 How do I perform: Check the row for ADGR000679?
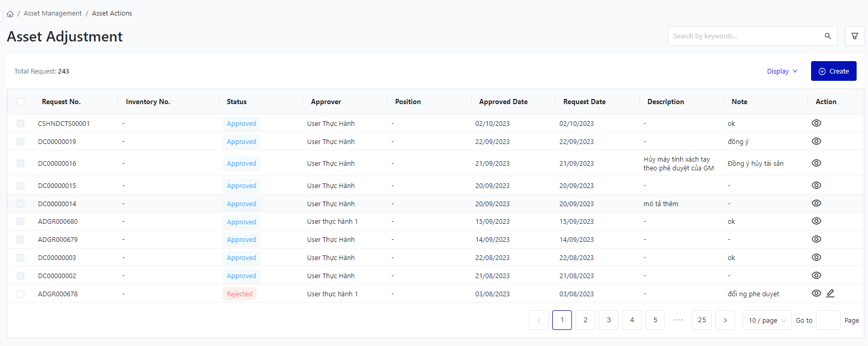point(21,239)
